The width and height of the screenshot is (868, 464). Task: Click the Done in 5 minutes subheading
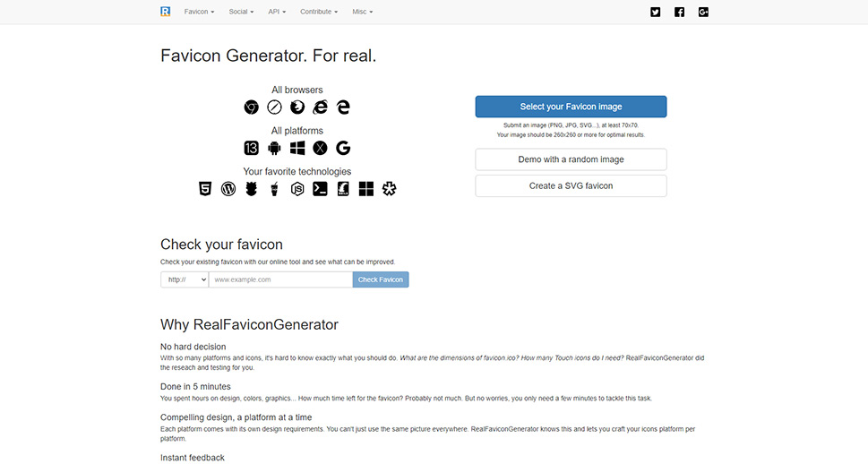(x=195, y=386)
